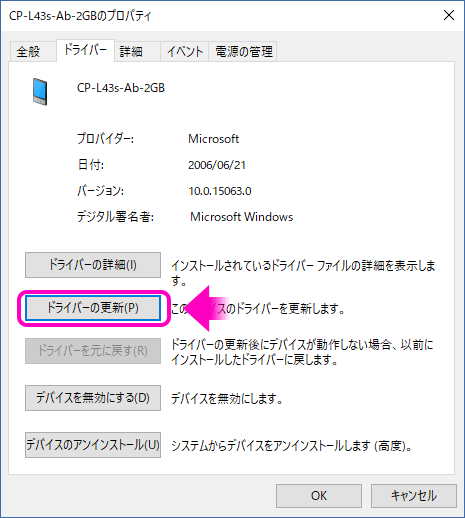The image size is (465, 518).
Task: Click the version value 10.0.15063.0
Action: click(x=220, y=191)
